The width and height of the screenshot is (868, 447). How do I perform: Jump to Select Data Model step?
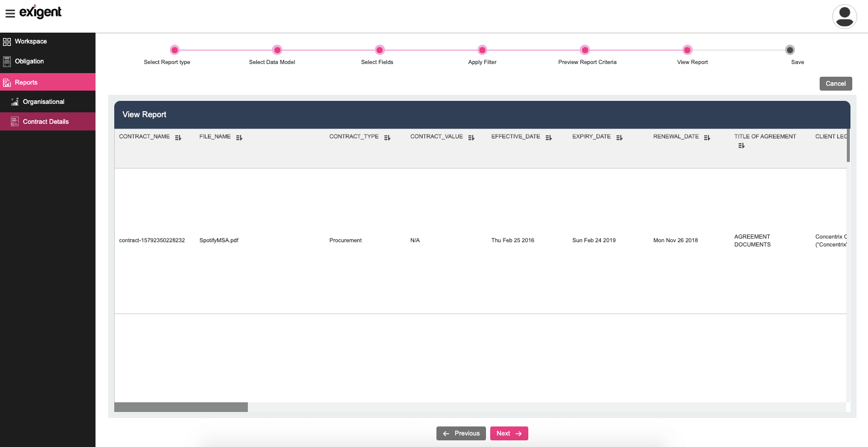coord(277,50)
